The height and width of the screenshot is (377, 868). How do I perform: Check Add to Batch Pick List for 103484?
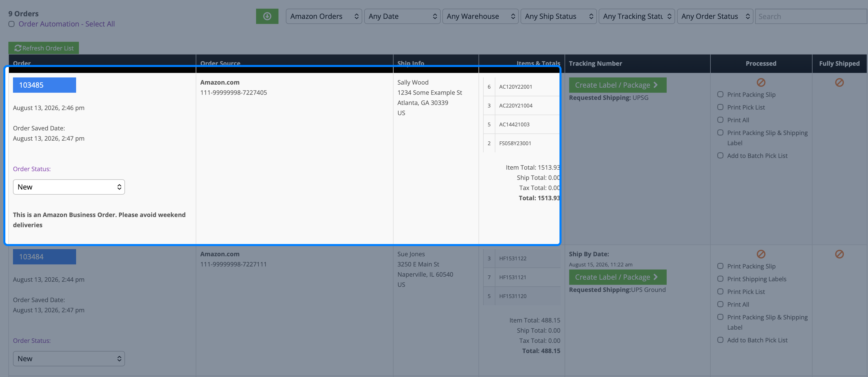tap(720, 340)
